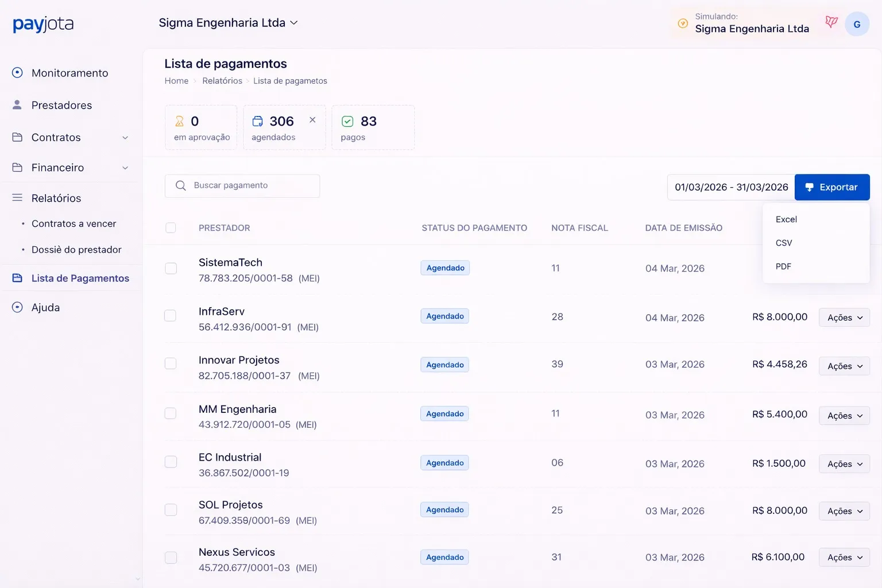Open the Prestadores page
Image resolution: width=882 pixels, height=588 pixels.
[x=61, y=105]
